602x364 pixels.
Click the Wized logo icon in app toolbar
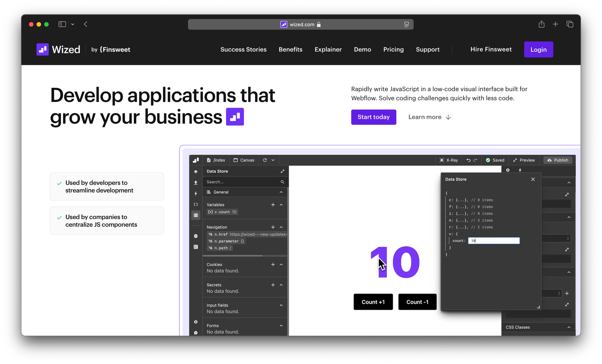pyautogui.click(x=196, y=160)
